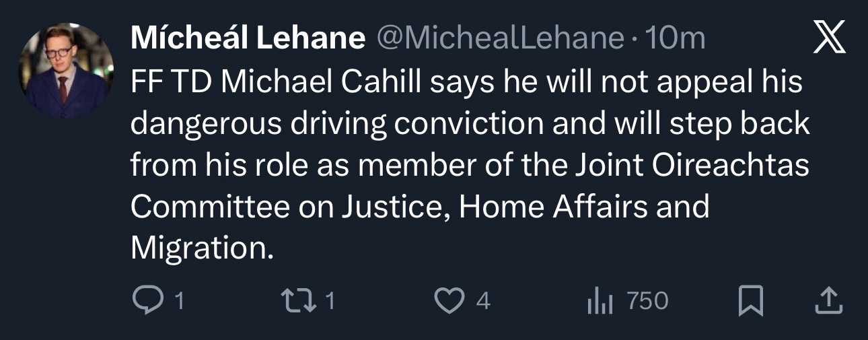Open Mícheál Lehane's profile picture
Image resolution: width=868 pixels, height=340 pixels.
pyautogui.click(x=66, y=71)
